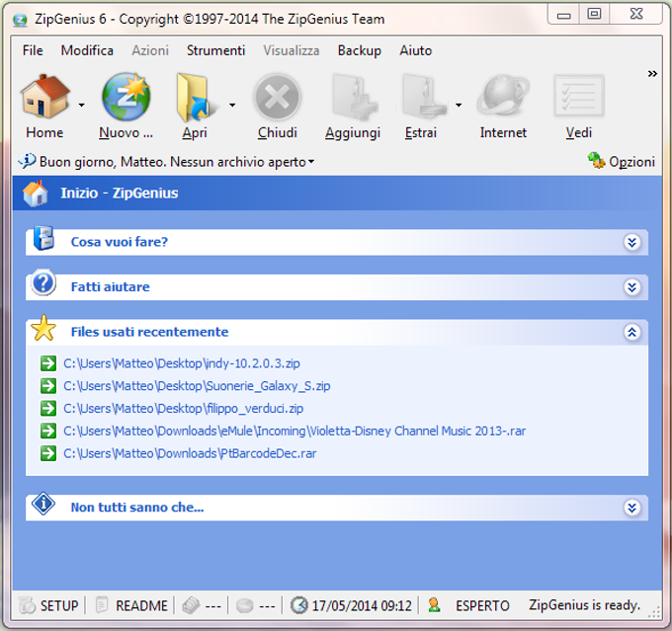Image resolution: width=672 pixels, height=631 pixels.
Task: Click the Fatti aiutare heading
Action: tap(110, 287)
